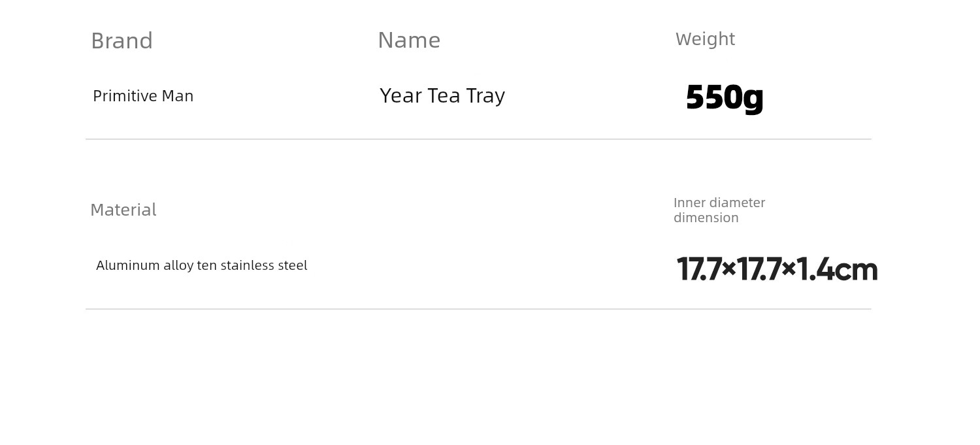Screen dimensions: 980x445
Task: Click the word Year in product name
Action: click(x=400, y=96)
